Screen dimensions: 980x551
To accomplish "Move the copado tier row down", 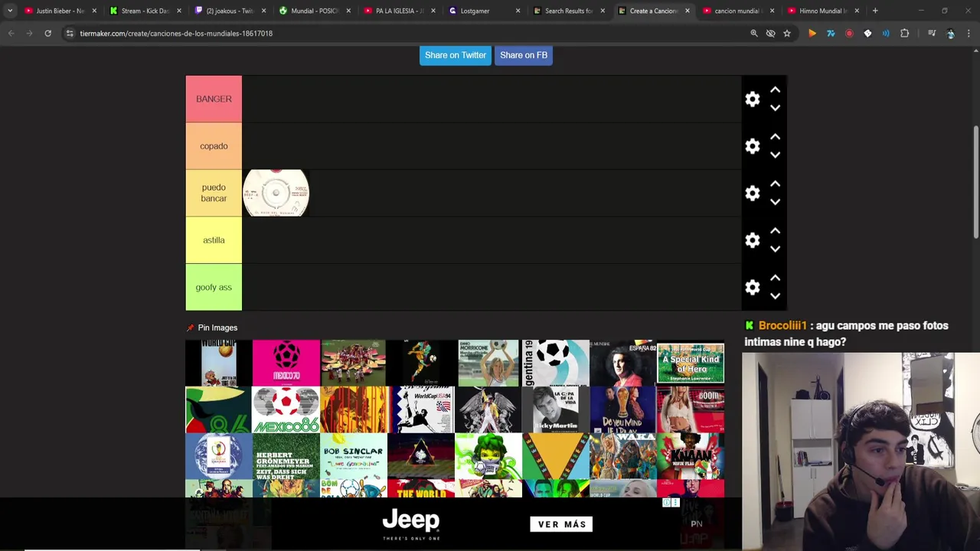I will (775, 155).
